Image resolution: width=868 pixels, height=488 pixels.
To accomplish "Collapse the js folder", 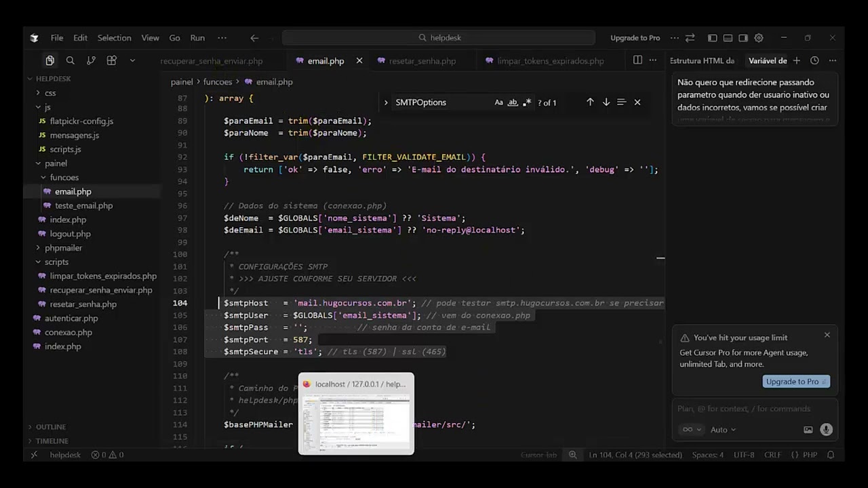I will [47, 107].
